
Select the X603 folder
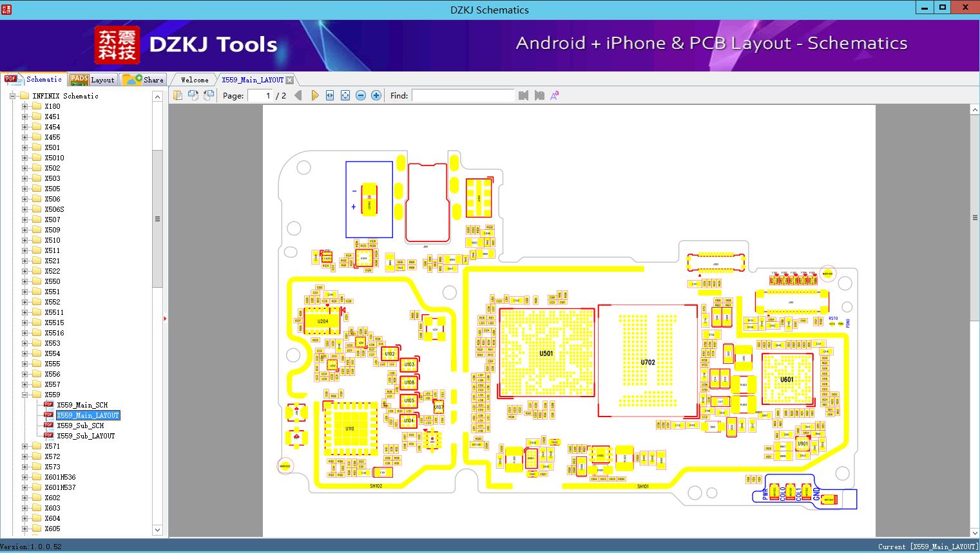pyautogui.click(x=52, y=508)
